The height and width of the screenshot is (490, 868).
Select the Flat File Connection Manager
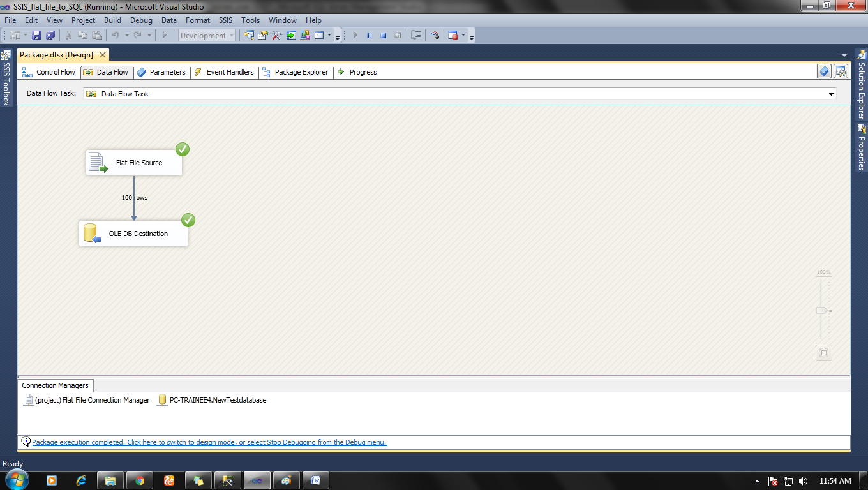[x=87, y=400]
